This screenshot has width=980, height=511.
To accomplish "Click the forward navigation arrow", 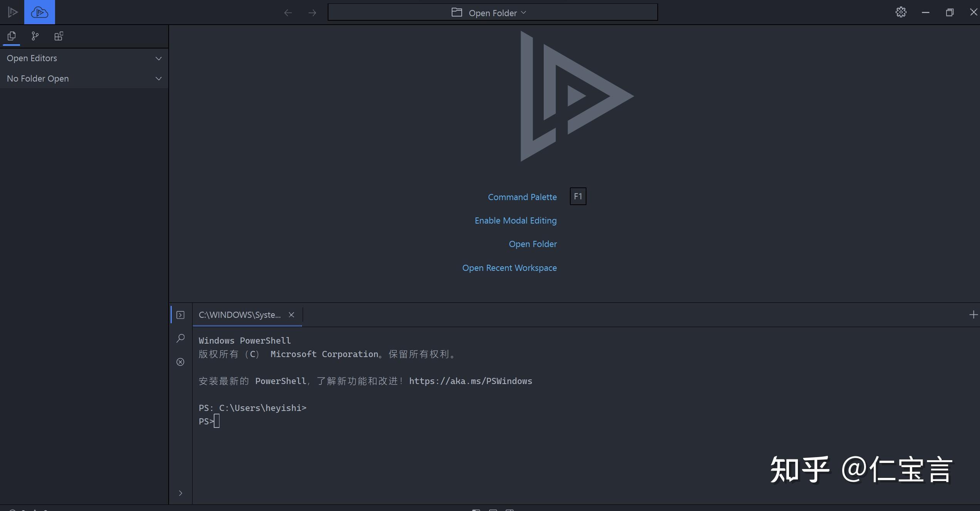I will click(x=312, y=13).
